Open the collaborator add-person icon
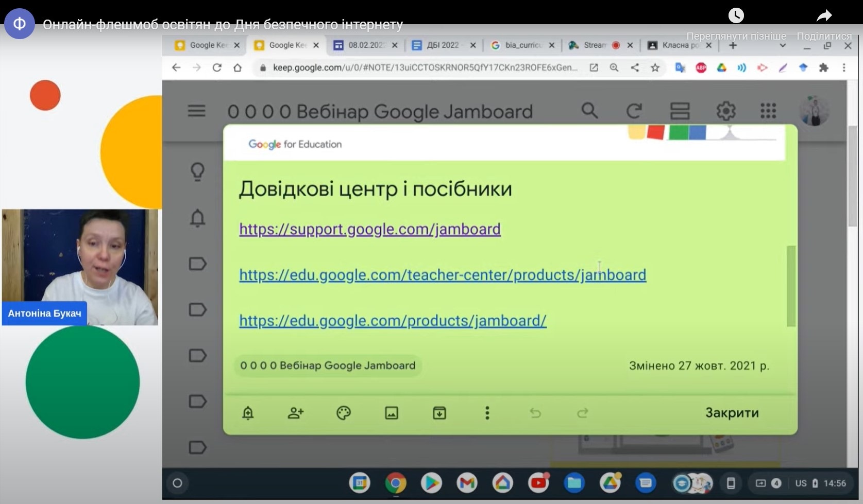Viewport: 863px width, 504px height. pyautogui.click(x=296, y=413)
